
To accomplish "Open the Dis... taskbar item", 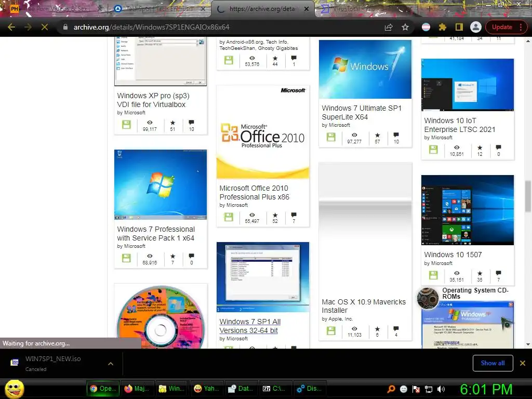I will point(309,389).
